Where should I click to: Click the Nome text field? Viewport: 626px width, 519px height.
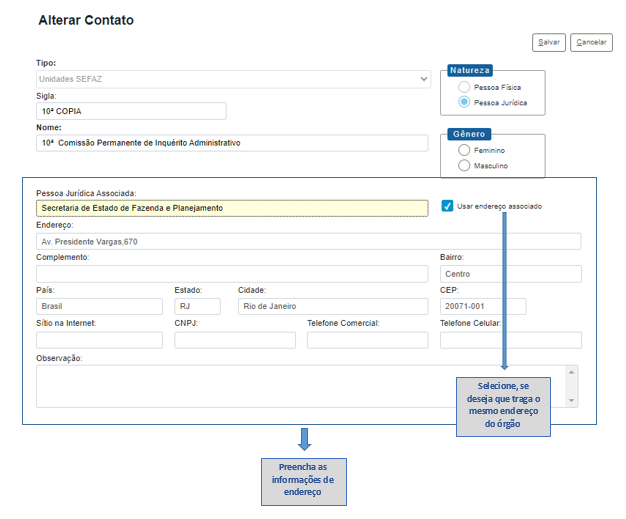[232, 143]
